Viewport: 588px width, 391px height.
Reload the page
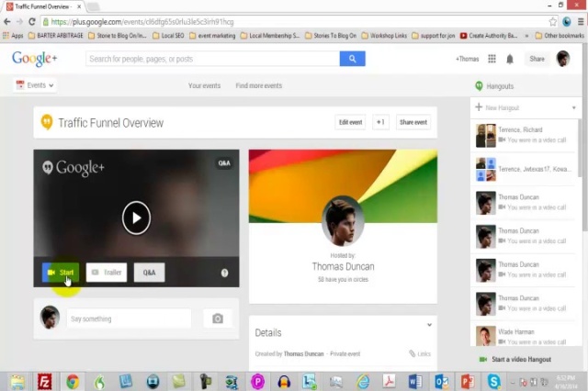point(32,22)
